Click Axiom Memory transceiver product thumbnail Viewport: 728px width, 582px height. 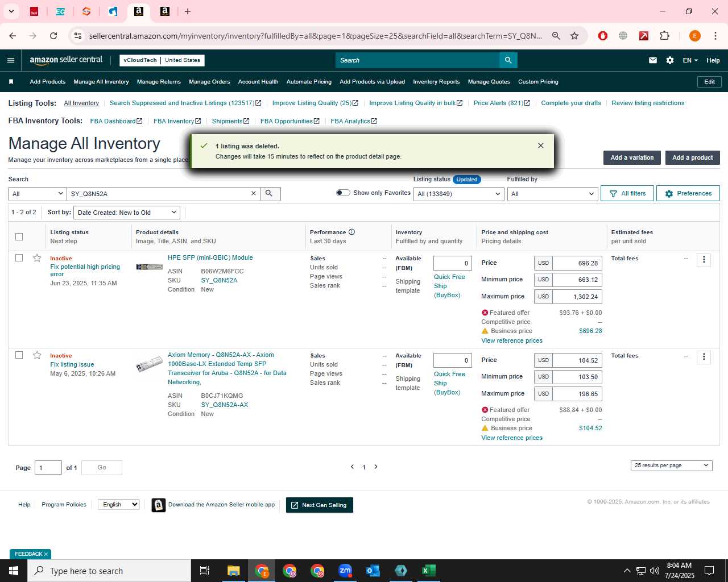(150, 364)
